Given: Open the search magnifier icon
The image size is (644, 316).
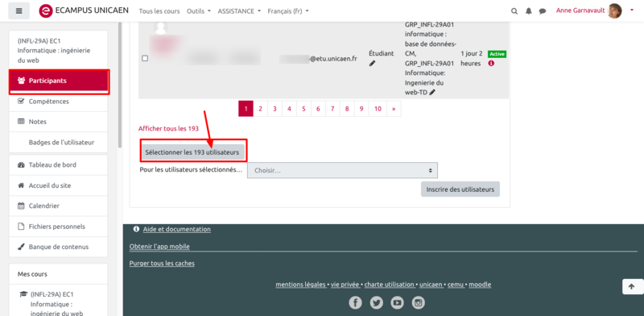Looking at the screenshot, I should (514, 11).
